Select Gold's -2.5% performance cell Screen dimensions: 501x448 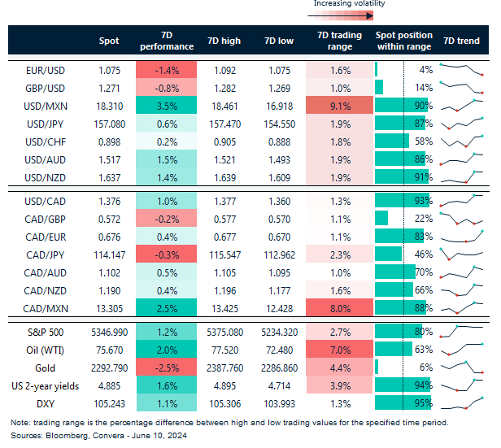pos(166,368)
